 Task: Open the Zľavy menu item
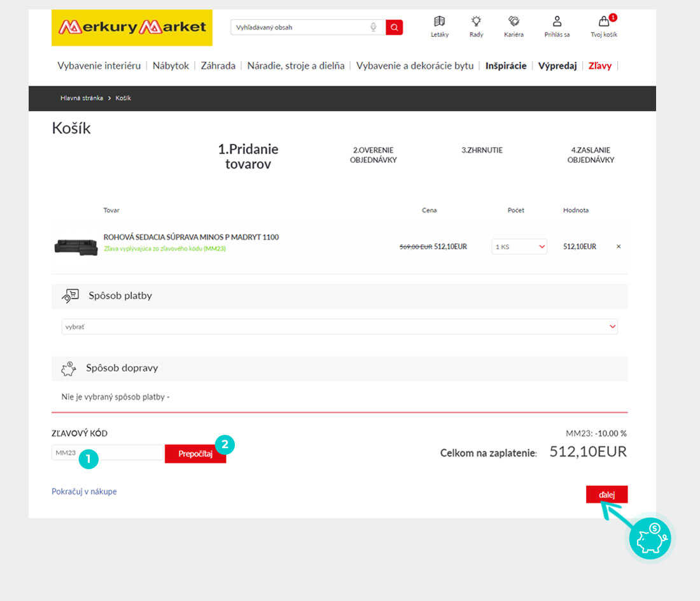(600, 66)
